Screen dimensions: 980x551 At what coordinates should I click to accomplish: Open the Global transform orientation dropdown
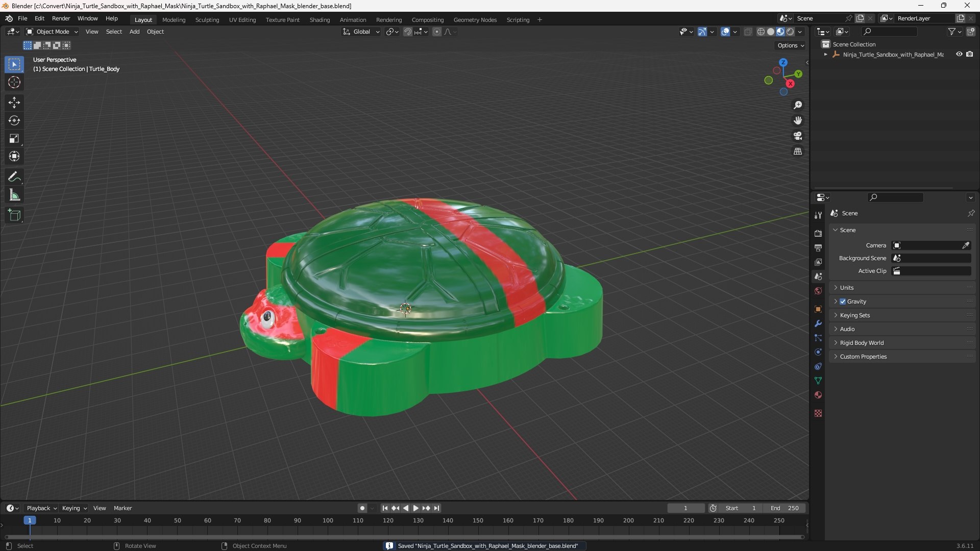click(x=361, y=32)
